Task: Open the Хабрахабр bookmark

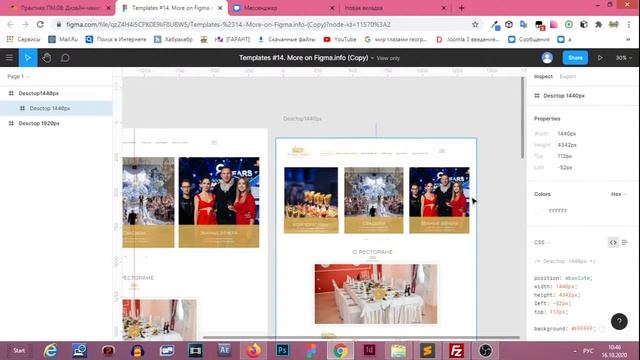Action: 173,39
